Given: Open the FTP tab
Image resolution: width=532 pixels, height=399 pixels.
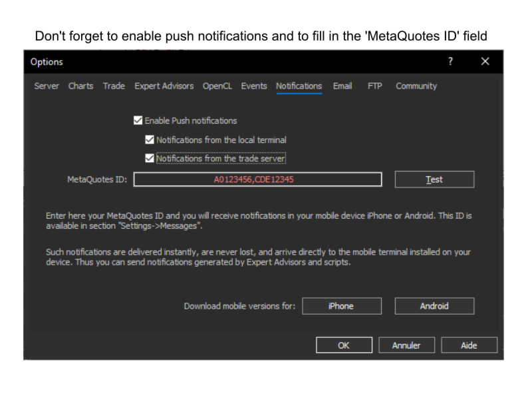Looking at the screenshot, I should click(x=375, y=86).
